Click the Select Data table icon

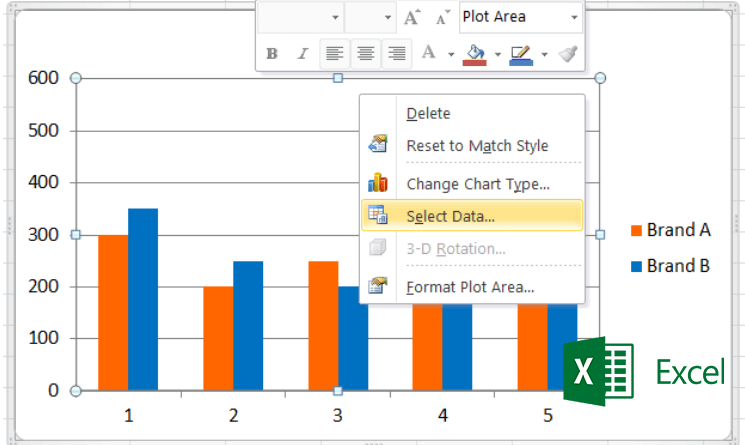pyautogui.click(x=378, y=215)
